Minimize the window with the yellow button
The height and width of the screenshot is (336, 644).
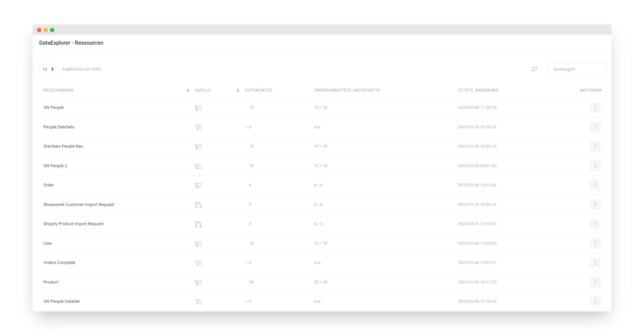pyautogui.click(x=46, y=30)
